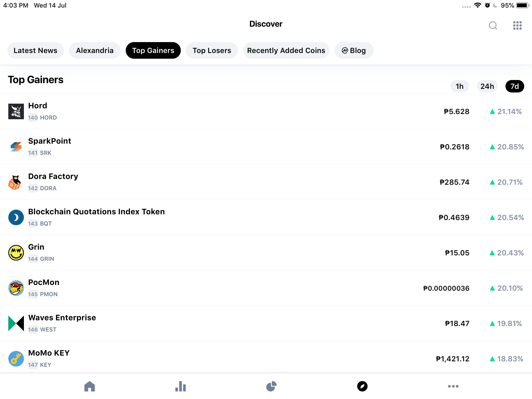
Task: Set timeframe to 1h
Action: click(x=460, y=86)
